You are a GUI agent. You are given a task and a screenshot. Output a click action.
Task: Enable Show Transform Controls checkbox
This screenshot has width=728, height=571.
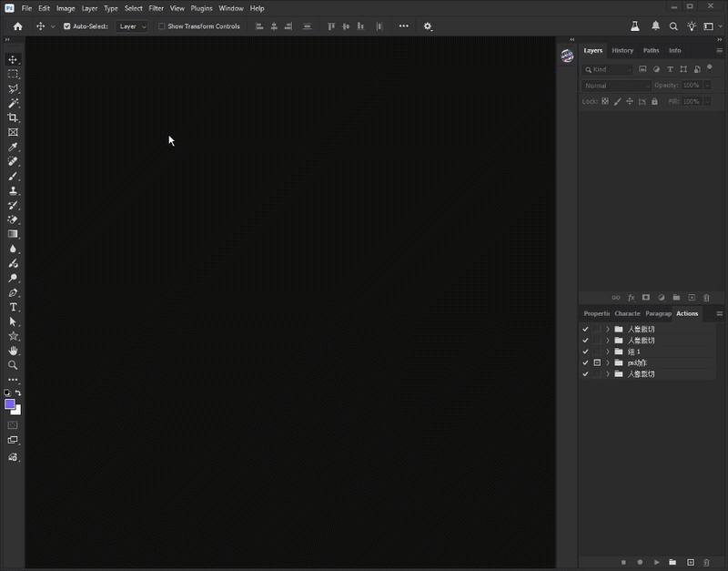162,26
